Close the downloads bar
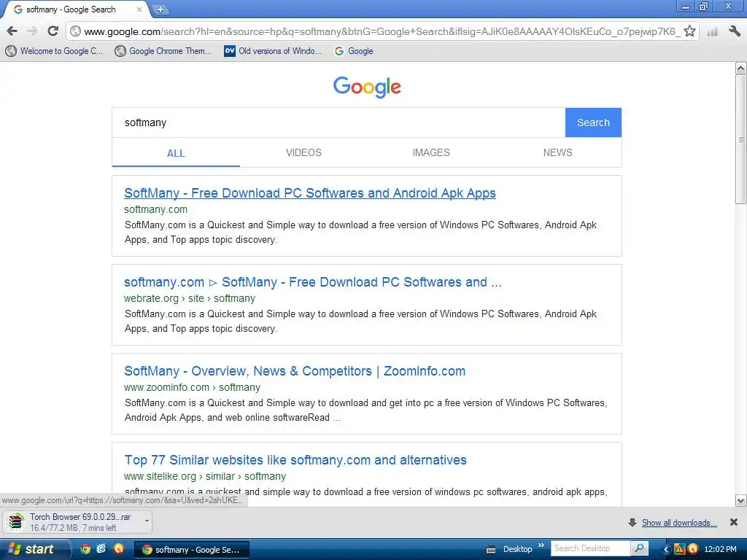 click(x=734, y=522)
